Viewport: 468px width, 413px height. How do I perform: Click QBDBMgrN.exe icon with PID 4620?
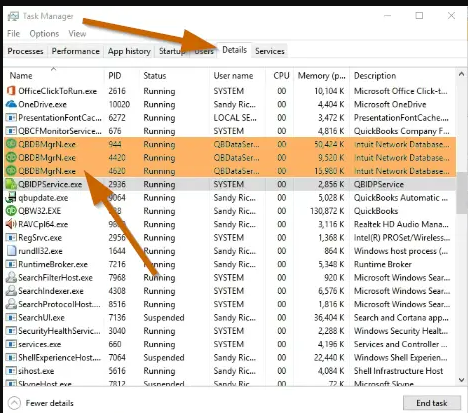pos(11,171)
